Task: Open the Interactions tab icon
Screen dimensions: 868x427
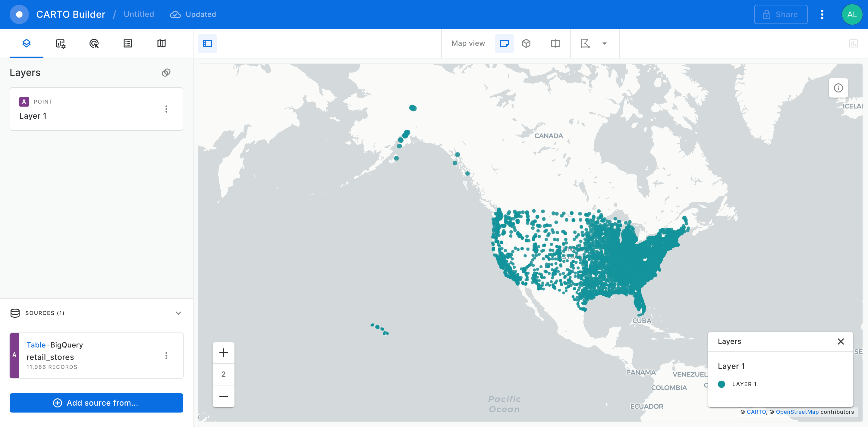Action: 94,43
